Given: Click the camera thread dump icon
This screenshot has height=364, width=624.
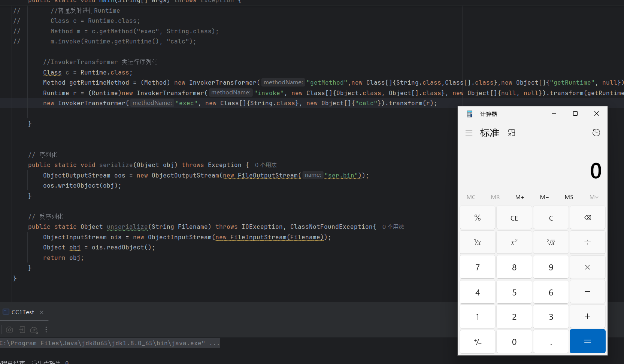Looking at the screenshot, I should click(x=9, y=330).
